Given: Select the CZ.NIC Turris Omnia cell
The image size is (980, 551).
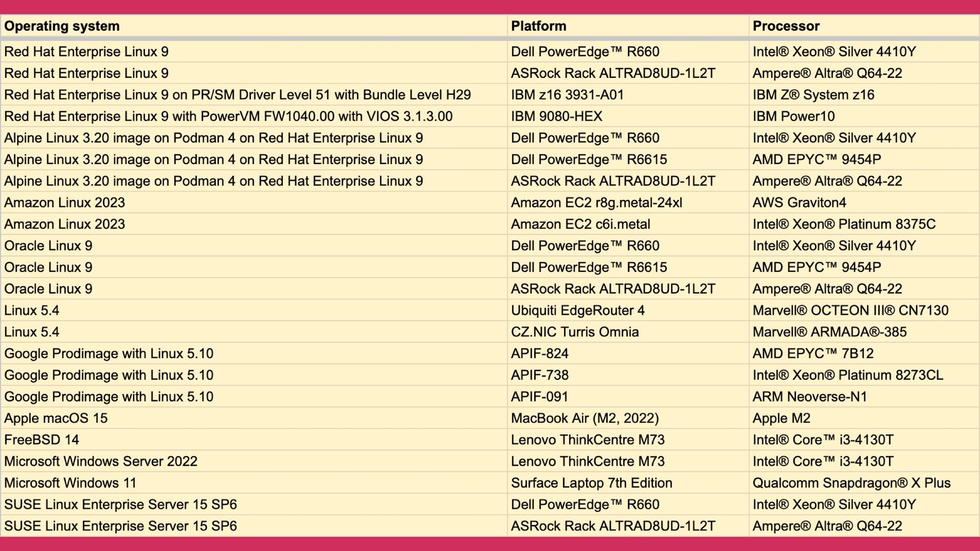Looking at the screenshot, I should pyautogui.click(x=575, y=332).
